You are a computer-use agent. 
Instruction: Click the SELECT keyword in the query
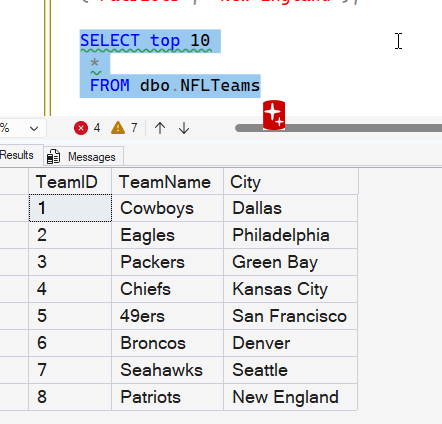click(x=110, y=41)
